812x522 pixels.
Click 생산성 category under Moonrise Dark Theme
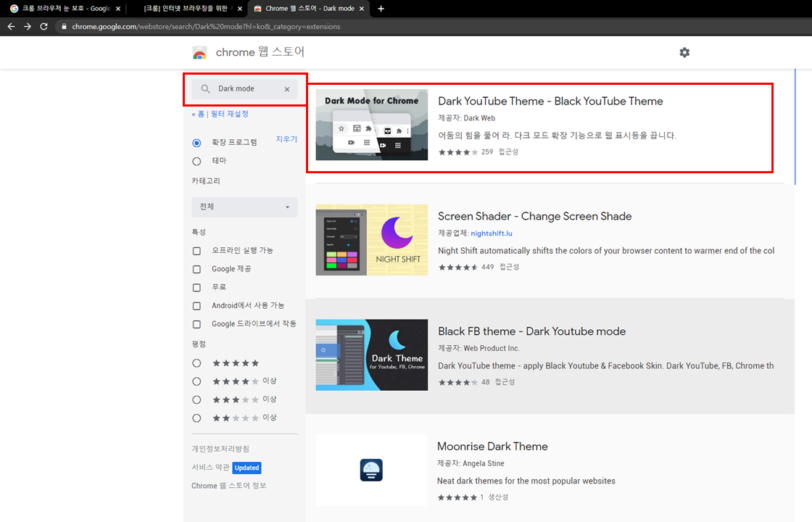(498, 497)
